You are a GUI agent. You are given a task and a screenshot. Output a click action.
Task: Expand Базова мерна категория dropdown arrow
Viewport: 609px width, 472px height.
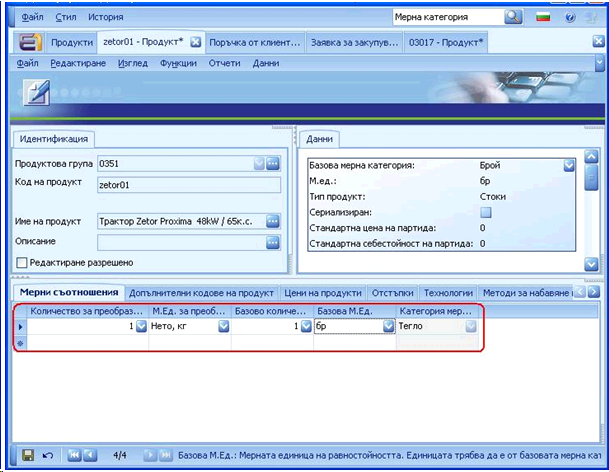[569, 166]
